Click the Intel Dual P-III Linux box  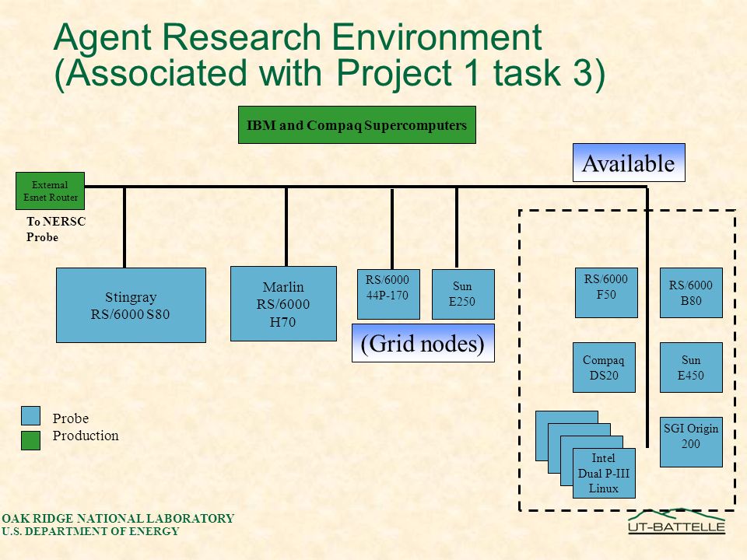[604, 474]
